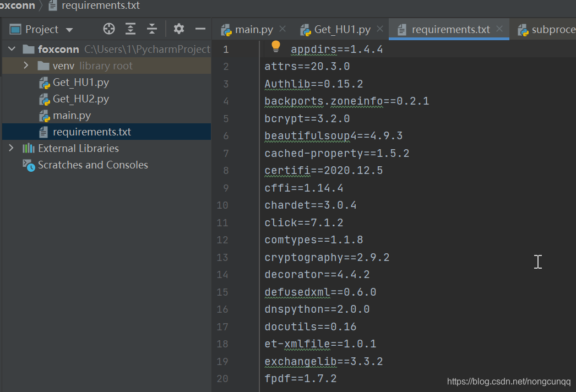Click the decorator==4.4.2 line
576x392 pixels.
pyautogui.click(x=317, y=275)
